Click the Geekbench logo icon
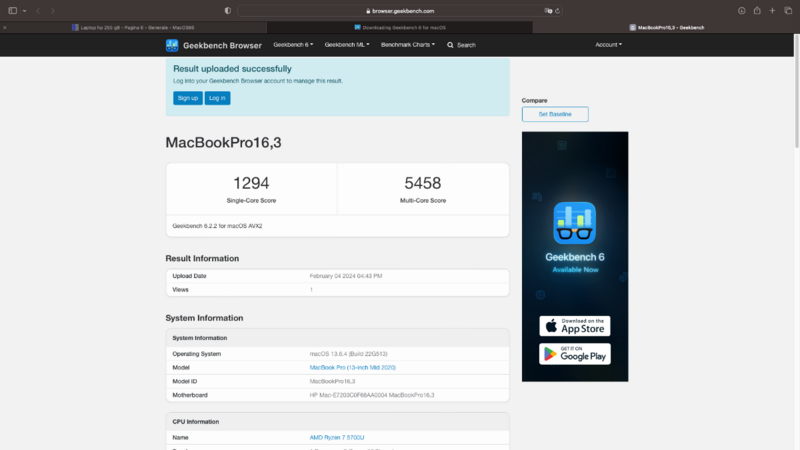The width and height of the screenshot is (800, 450). point(172,45)
